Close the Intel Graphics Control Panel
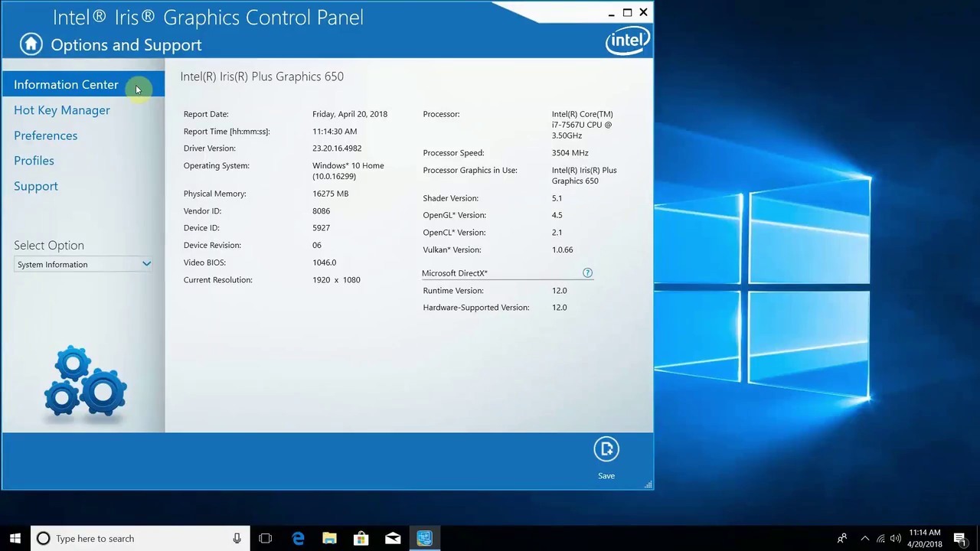 pos(643,12)
